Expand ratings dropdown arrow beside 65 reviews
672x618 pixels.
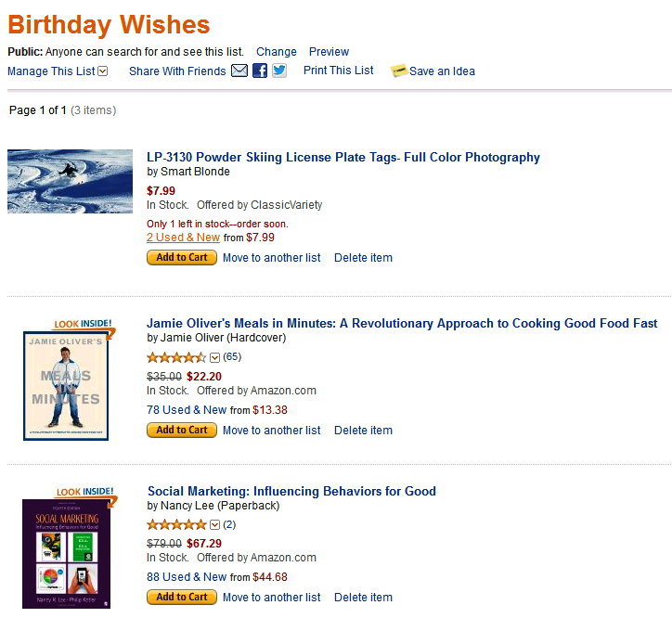pyautogui.click(x=214, y=357)
